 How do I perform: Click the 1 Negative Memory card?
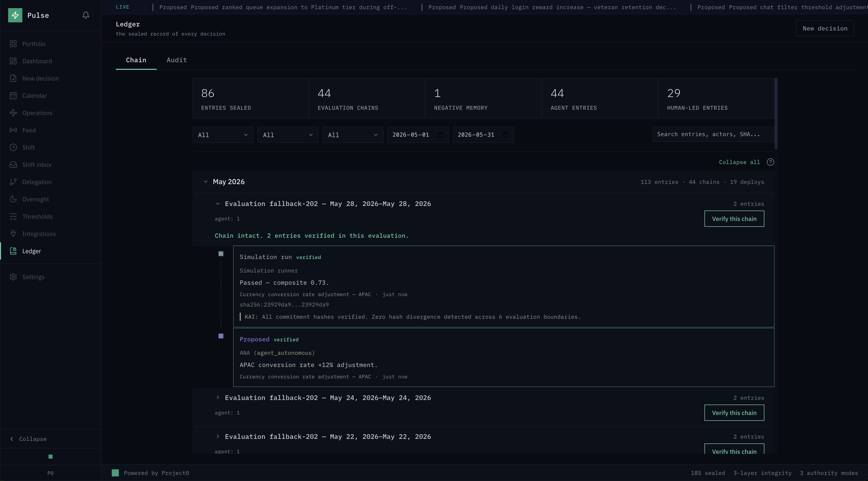click(483, 98)
